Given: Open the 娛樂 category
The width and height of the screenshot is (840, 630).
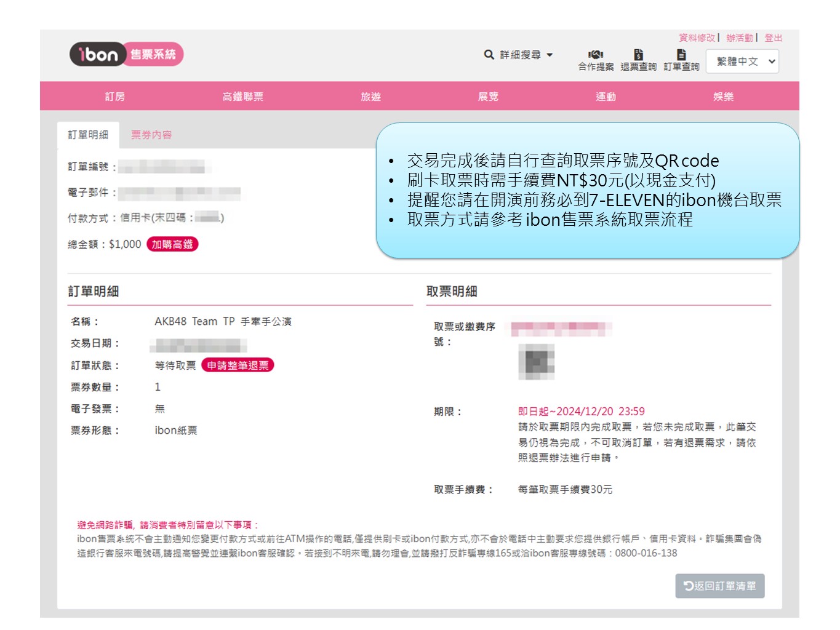Looking at the screenshot, I should click(723, 97).
